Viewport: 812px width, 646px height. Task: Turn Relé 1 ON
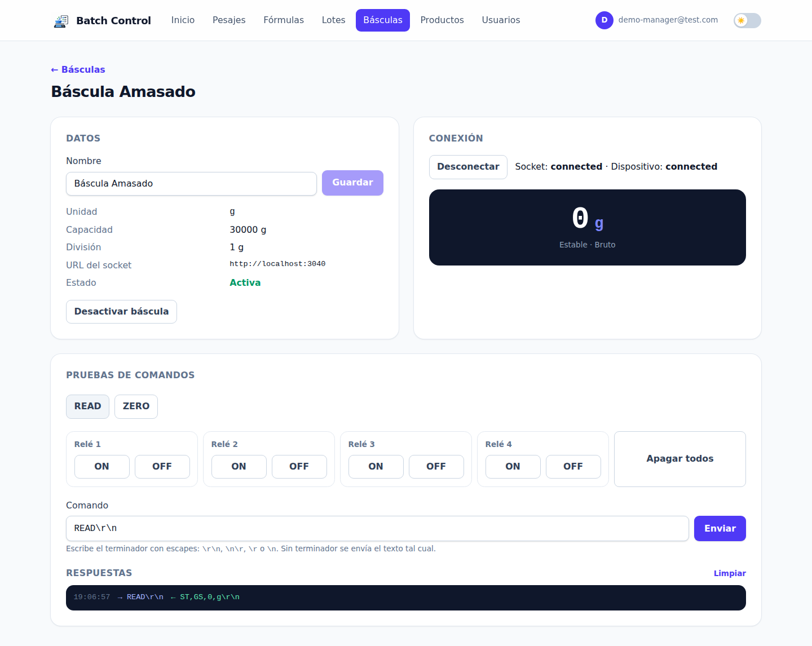click(101, 467)
